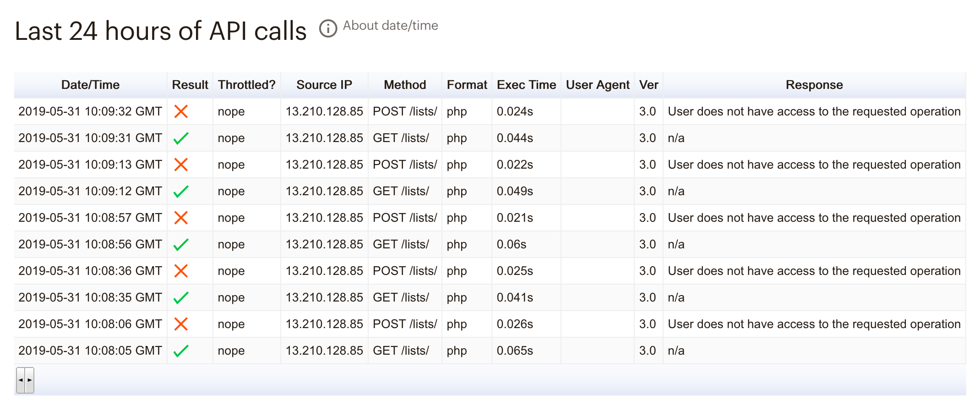The width and height of the screenshot is (980, 406).
Task: Click red X result for 10:08:06 call
Action: [x=181, y=324]
